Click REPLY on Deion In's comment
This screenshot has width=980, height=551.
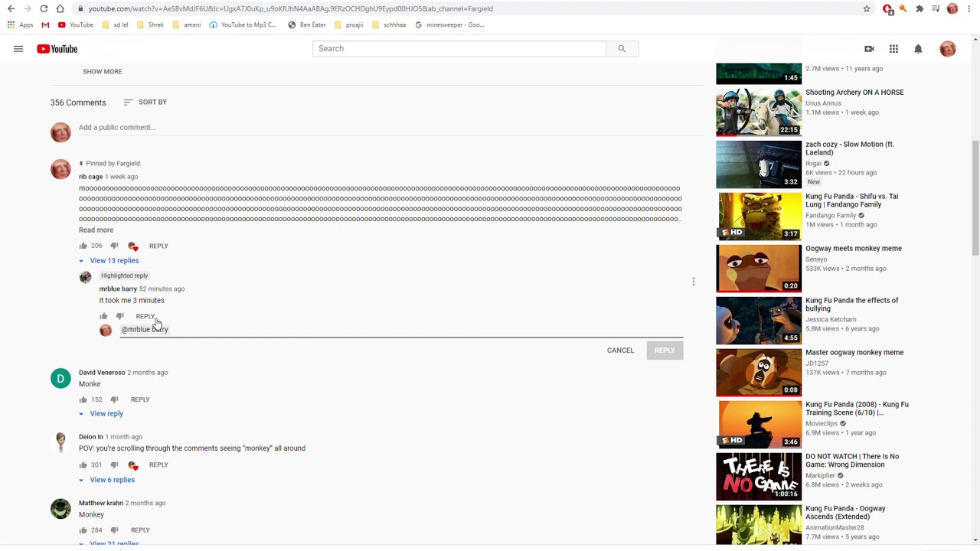(158, 465)
